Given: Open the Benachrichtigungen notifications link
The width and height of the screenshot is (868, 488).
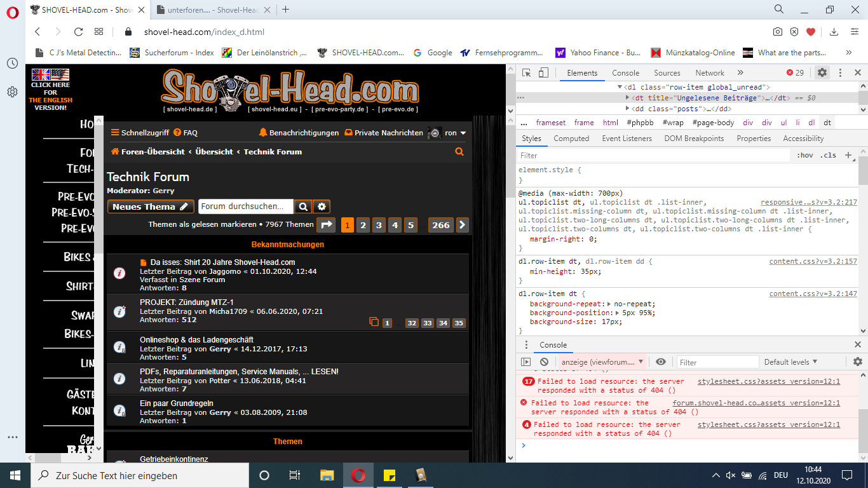Looking at the screenshot, I should (299, 133).
